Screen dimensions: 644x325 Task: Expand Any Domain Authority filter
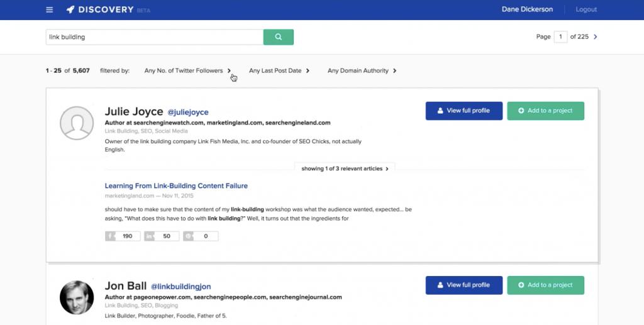coord(362,70)
